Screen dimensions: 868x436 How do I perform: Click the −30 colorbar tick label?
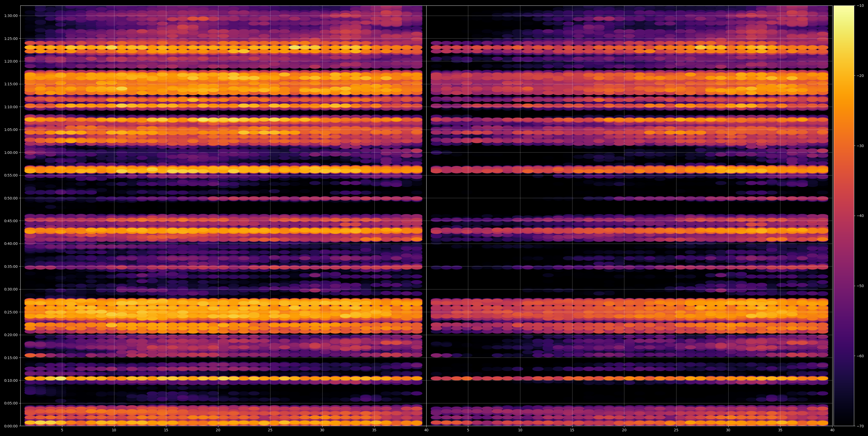point(860,146)
